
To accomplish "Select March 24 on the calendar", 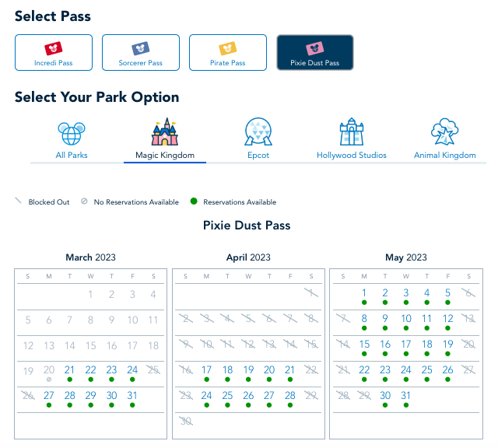I will pyautogui.click(x=132, y=370).
